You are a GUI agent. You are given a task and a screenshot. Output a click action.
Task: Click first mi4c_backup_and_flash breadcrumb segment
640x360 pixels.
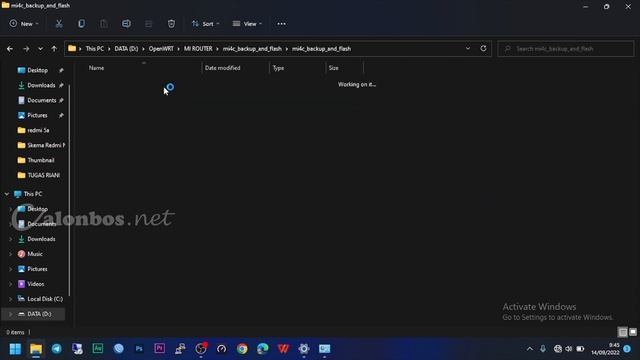coord(252,49)
